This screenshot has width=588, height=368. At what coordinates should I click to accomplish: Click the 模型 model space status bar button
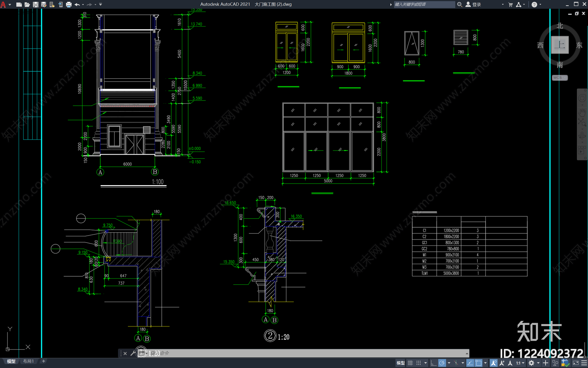click(x=401, y=363)
